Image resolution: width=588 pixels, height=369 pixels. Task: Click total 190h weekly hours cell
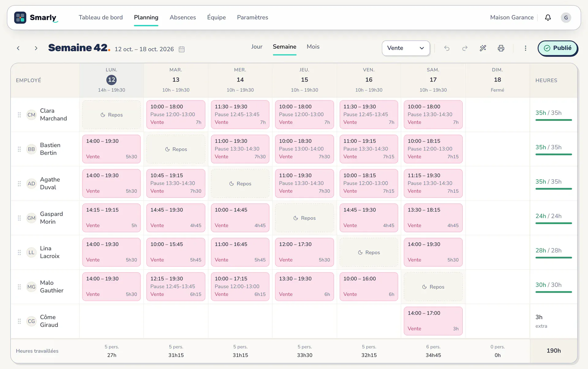[554, 351]
